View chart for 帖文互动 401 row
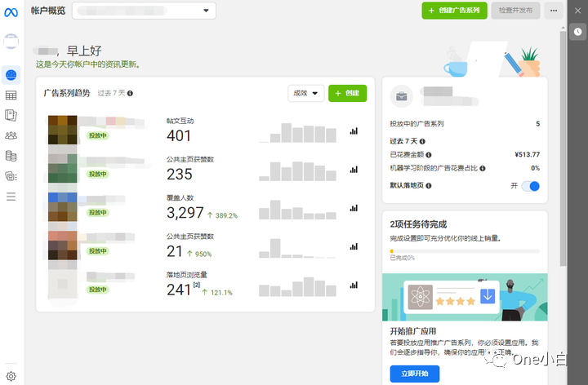 (354, 131)
